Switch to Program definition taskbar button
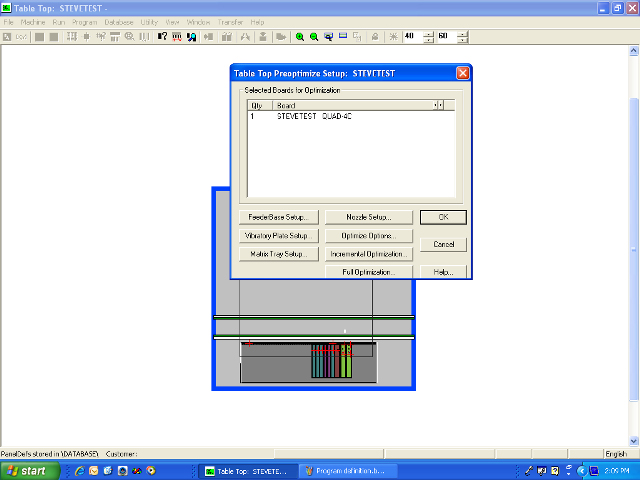The width and height of the screenshot is (640, 480). (348, 471)
